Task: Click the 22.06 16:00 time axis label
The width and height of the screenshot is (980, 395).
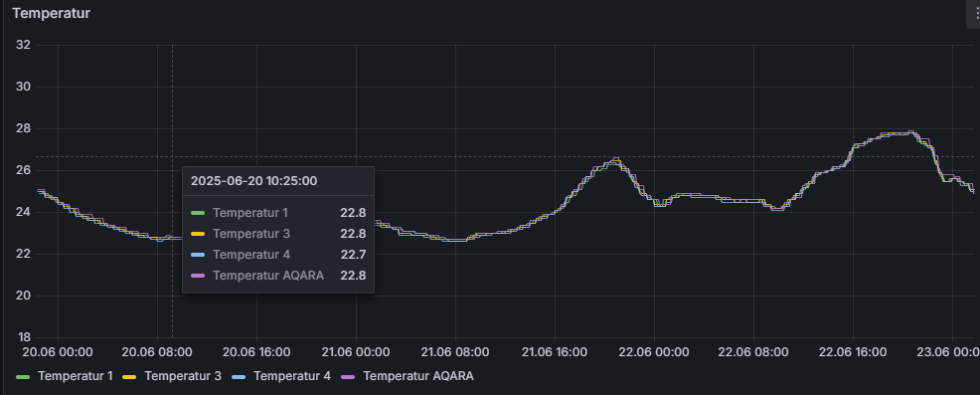Action: 853,352
